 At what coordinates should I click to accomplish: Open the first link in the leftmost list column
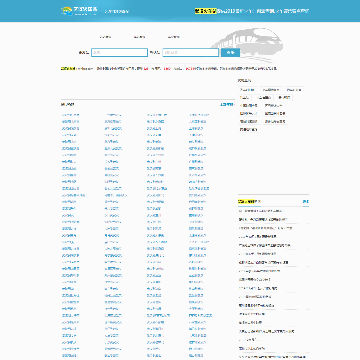coord(70,115)
